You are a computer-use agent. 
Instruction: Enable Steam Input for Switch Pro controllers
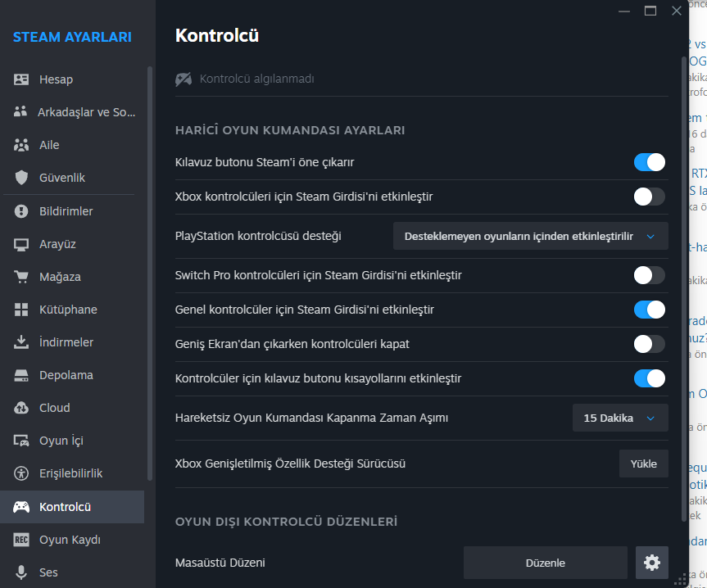pyautogui.click(x=650, y=275)
